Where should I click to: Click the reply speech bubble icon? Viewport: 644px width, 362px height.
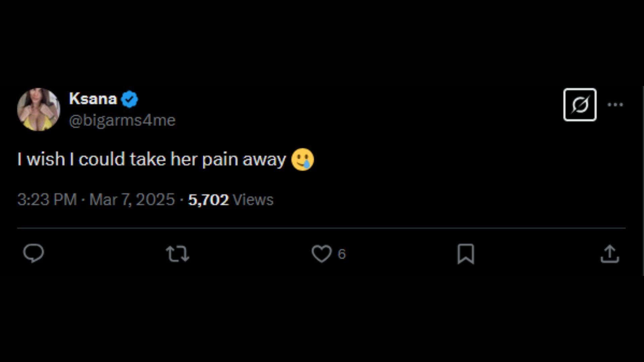click(34, 253)
